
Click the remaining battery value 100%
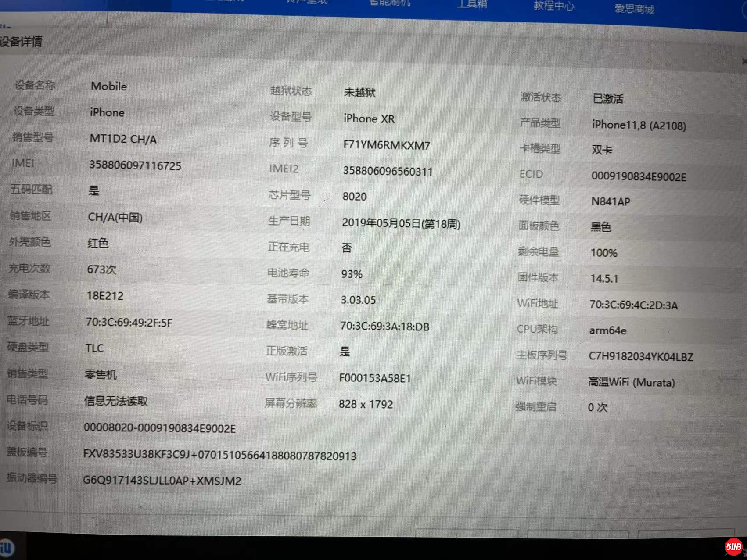[603, 253]
